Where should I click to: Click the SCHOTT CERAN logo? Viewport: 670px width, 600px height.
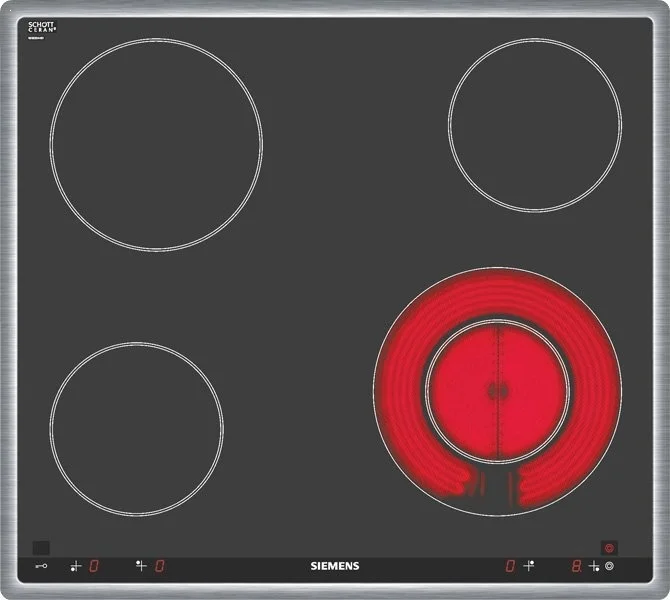(42, 28)
